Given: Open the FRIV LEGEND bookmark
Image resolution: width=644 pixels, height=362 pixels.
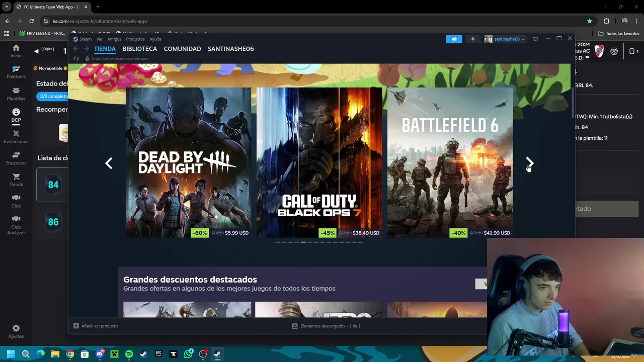Looking at the screenshot, I should pyautogui.click(x=42, y=34).
